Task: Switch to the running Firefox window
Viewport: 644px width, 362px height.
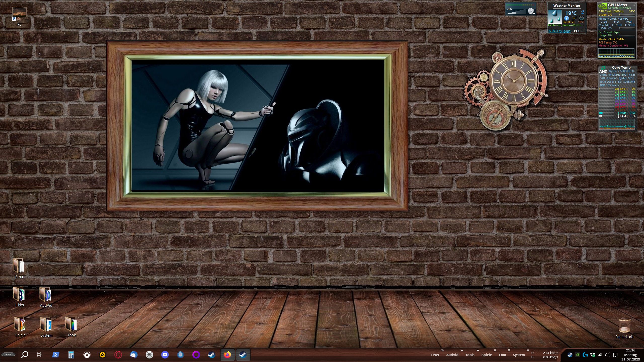Action: (x=227, y=355)
